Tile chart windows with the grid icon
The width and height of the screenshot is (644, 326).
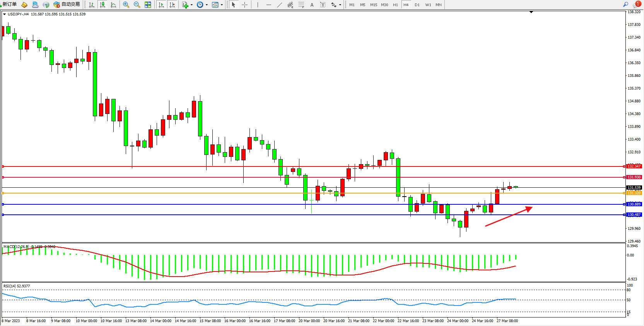[x=148, y=5]
